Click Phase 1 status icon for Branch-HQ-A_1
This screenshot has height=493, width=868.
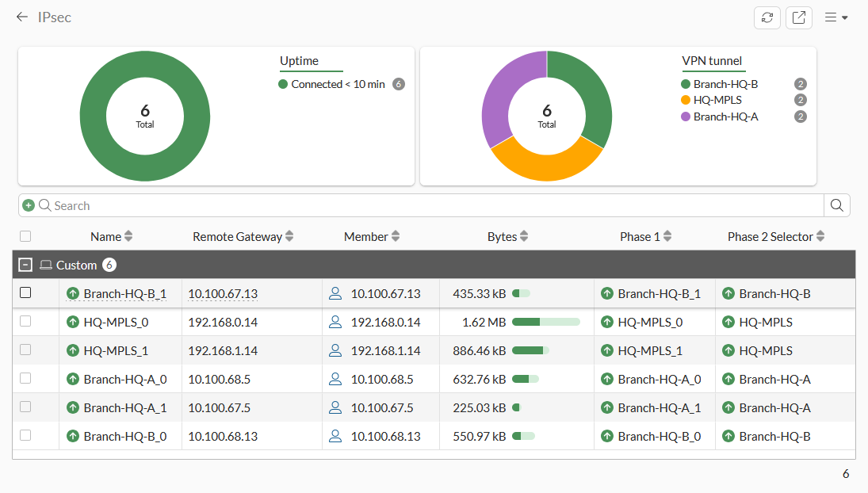point(607,408)
